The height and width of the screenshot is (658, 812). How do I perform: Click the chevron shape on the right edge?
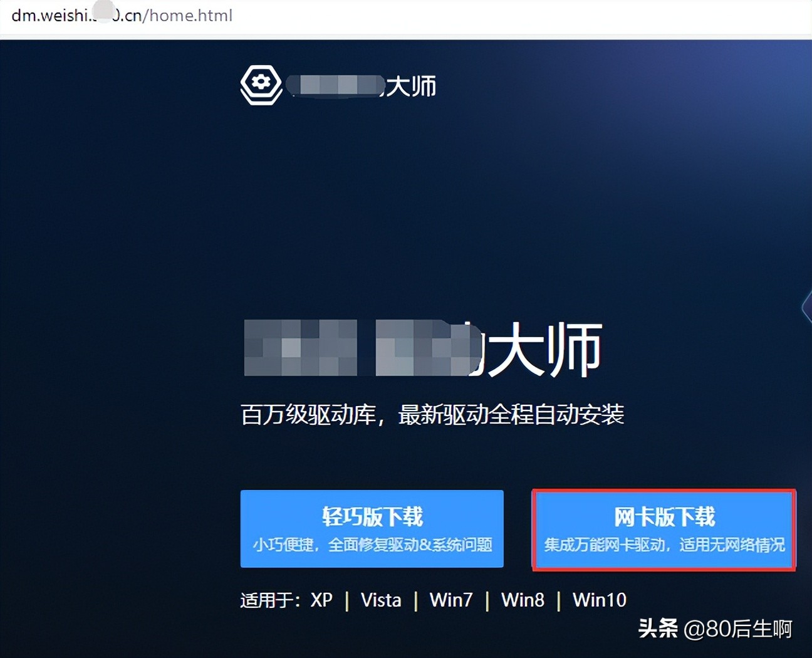pos(807,307)
